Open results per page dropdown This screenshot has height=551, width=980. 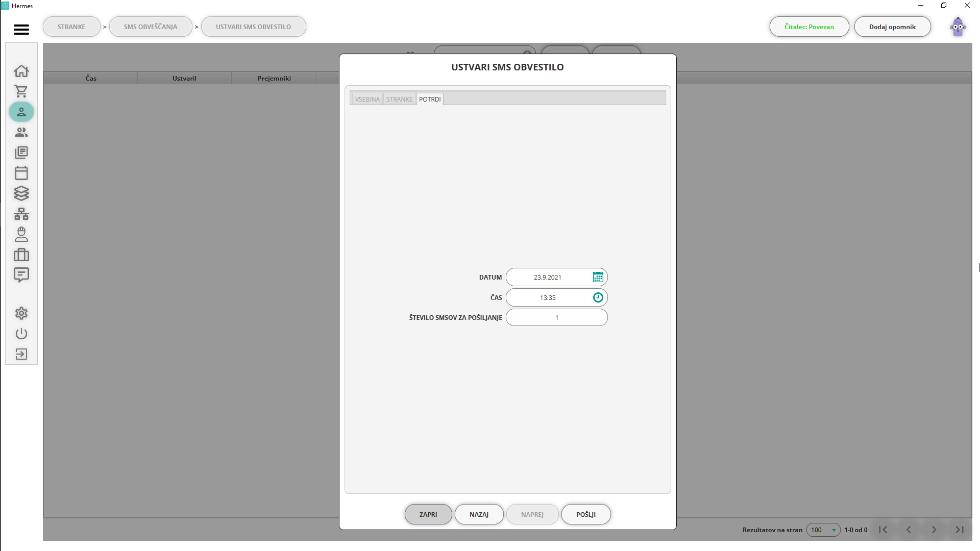823,530
